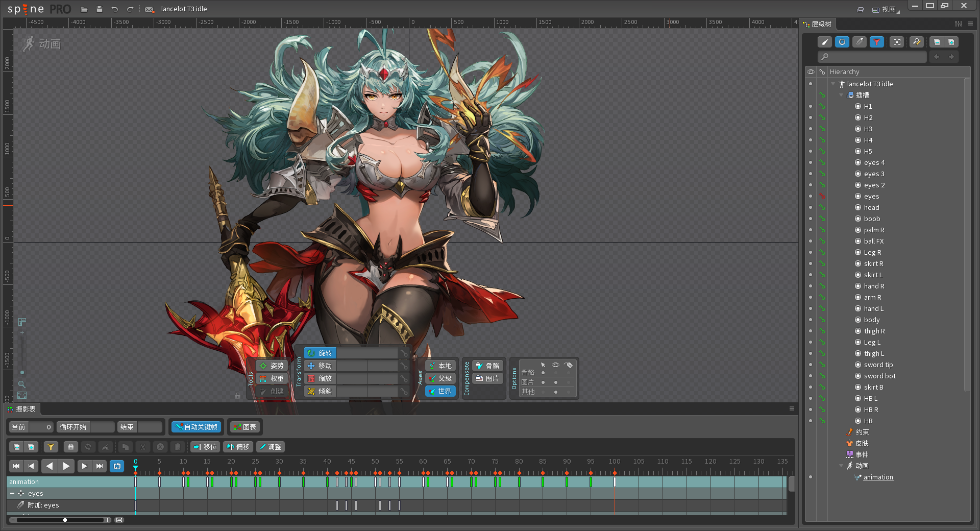This screenshot has width=980, height=531.
Task: Open project folder icon in title bar
Action: point(84,9)
